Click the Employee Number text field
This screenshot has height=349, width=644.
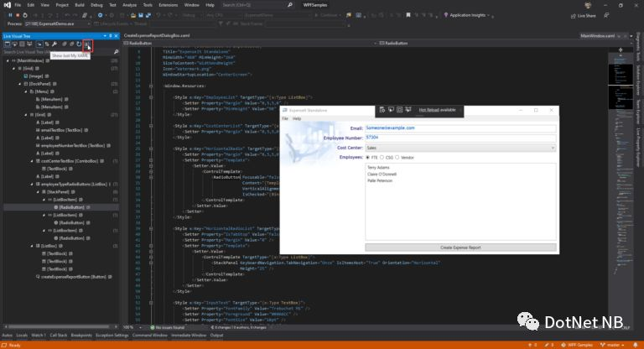click(x=460, y=138)
